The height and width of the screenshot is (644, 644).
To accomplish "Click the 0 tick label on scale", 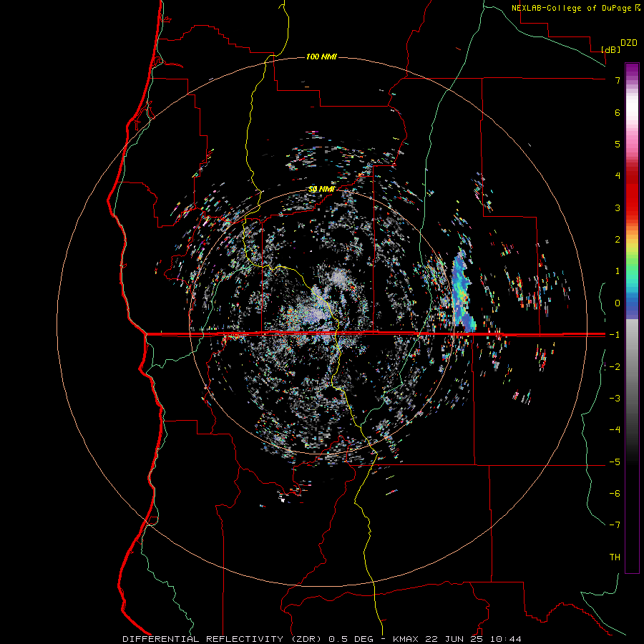I will click(x=618, y=303).
